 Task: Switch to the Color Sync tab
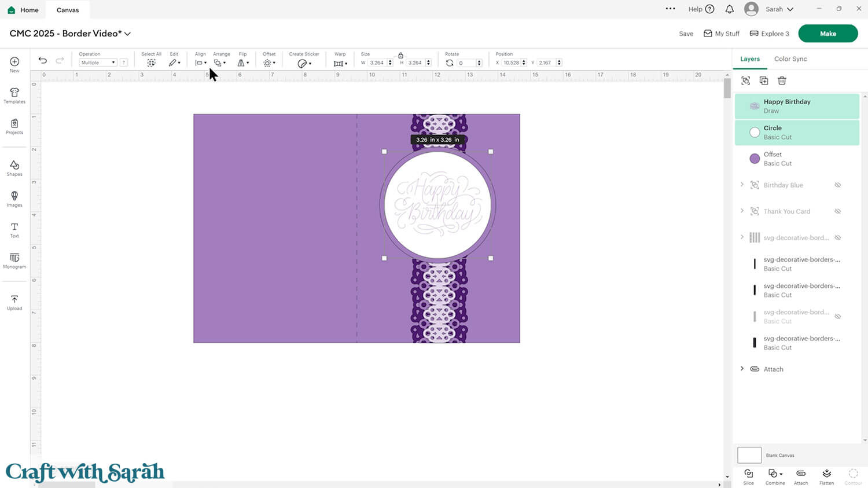790,59
